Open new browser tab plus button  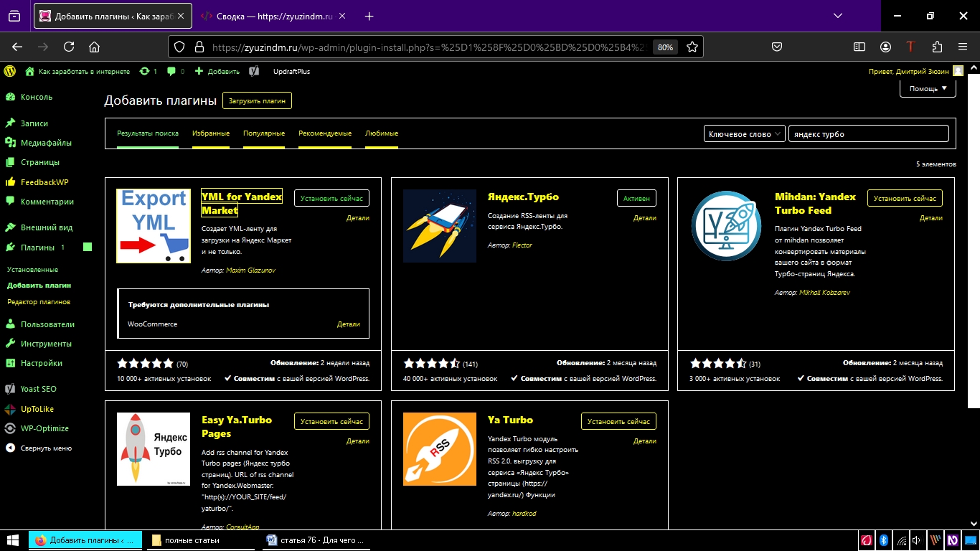point(369,16)
